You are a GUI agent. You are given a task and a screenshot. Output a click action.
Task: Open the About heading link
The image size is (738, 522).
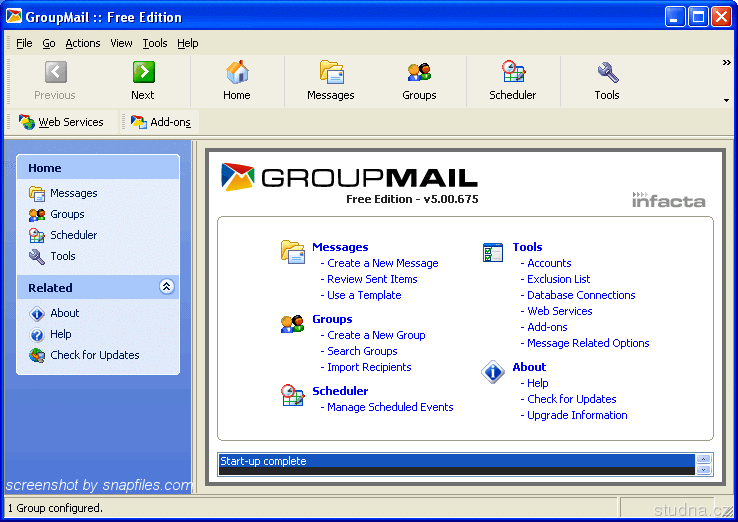(x=529, y=367)
